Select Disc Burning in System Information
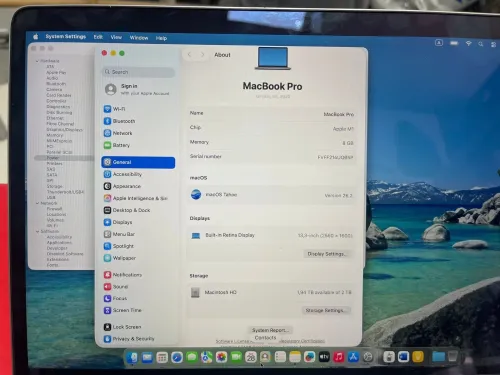Image resolution: width=500 pixels, height=375 pixels. 59,112
